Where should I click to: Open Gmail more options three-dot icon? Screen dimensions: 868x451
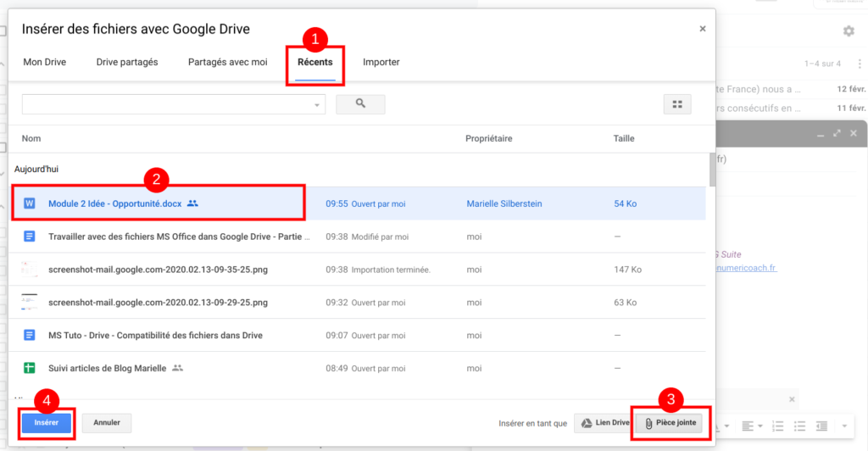point(860,64)
